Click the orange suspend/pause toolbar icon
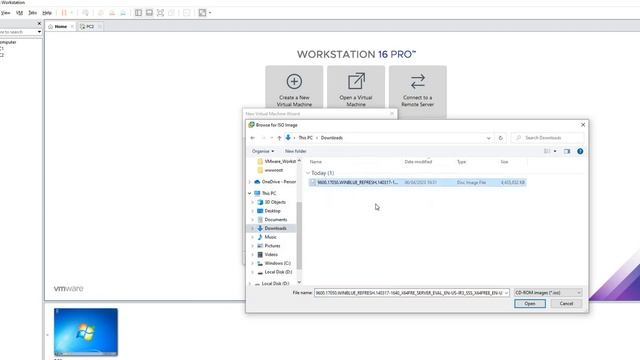 point(64,13)
